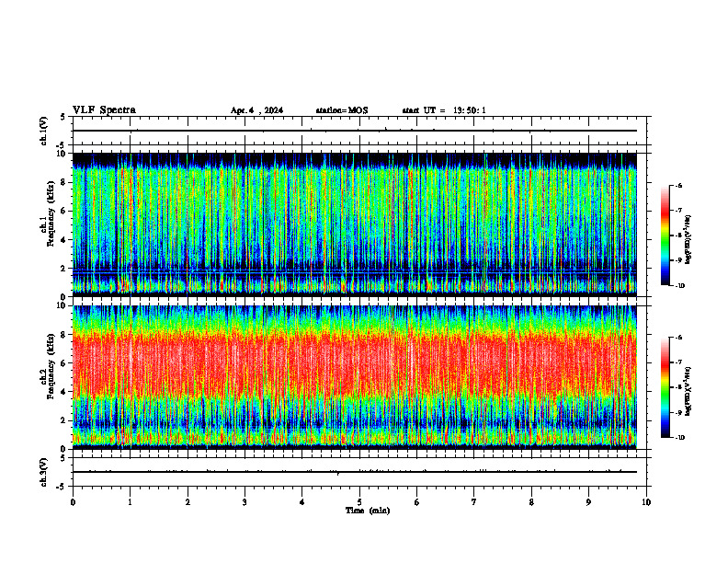728x563 pixels.
Task: Click the ch.1 frequency tick label "8"
Action: tap(64, 182)
